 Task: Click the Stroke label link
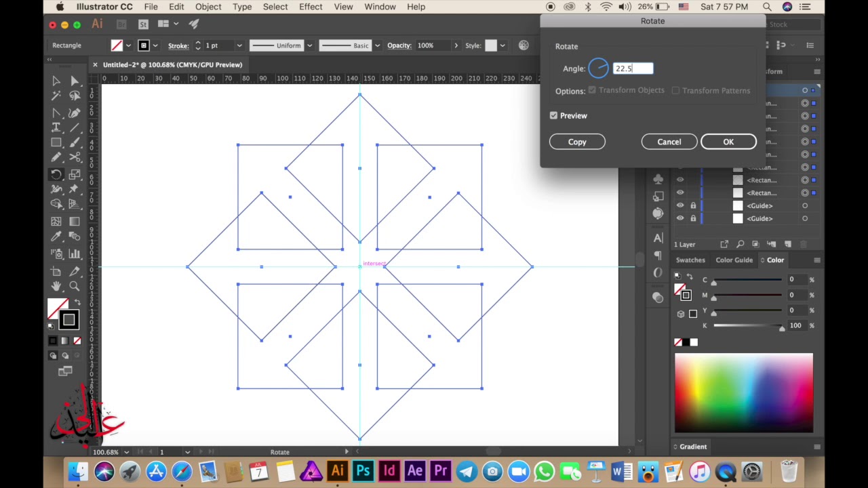pos(178,45)
